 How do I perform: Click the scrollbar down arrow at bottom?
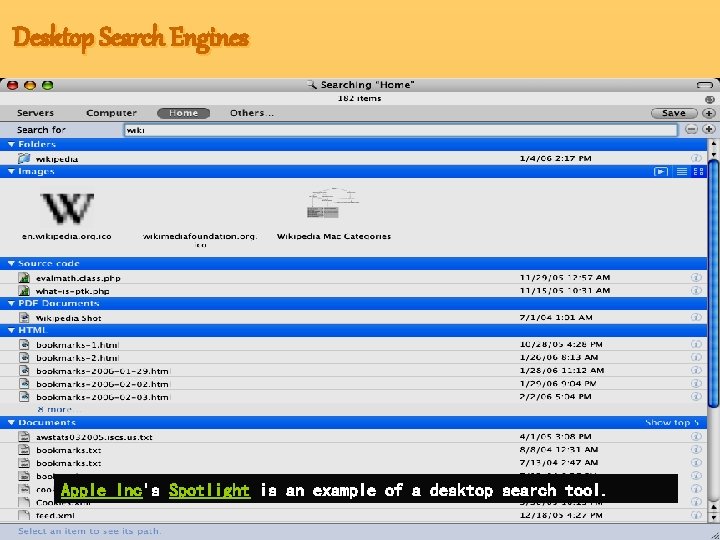(713, 518)
